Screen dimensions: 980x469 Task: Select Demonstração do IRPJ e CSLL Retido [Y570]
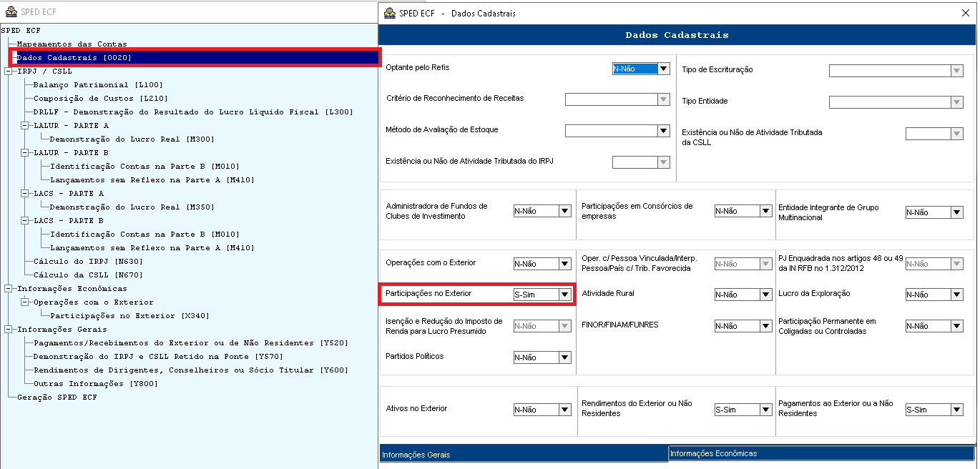click(x=158, y=357)
